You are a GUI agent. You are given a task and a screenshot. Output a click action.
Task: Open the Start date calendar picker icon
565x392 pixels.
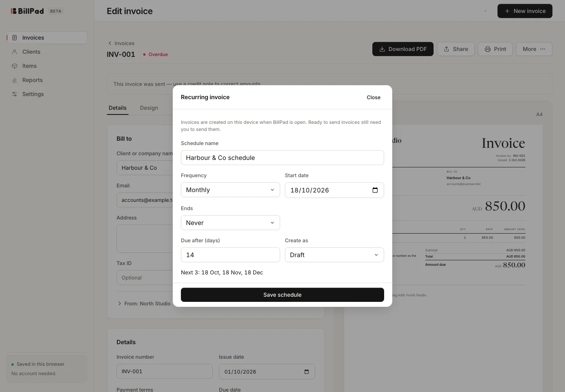coord(375,190)
